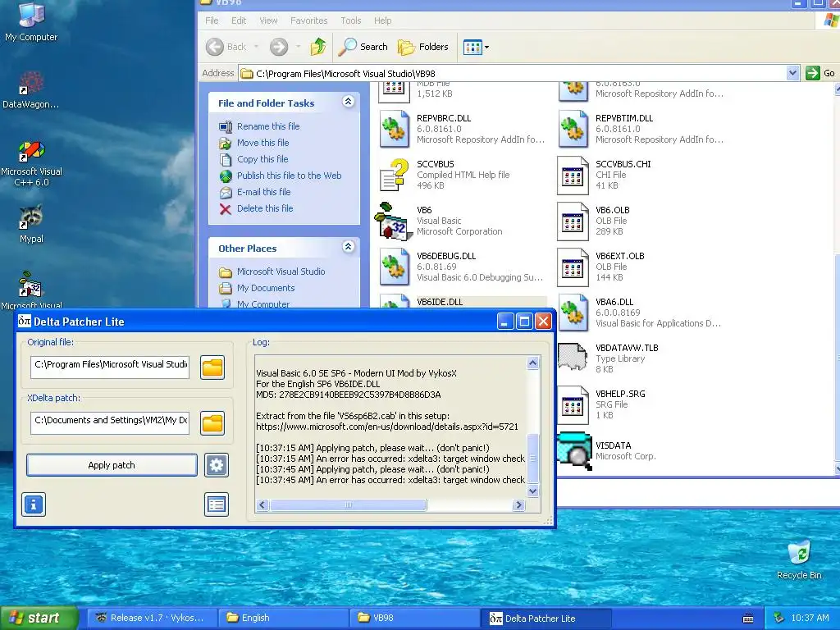This screenshot has width=840, height=630.
Task: Browse for XDelta patch folder button
Action: click(212, 423)
